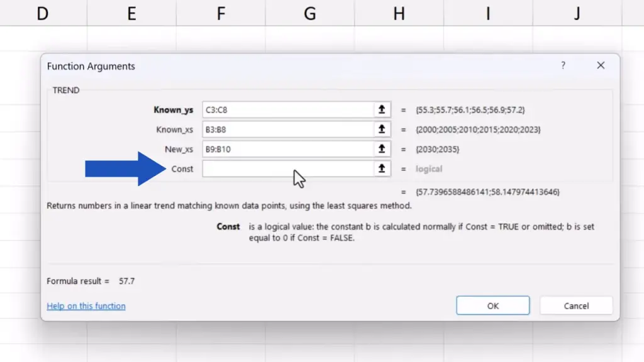
Task: Confirm the TREND function with OK
Action: (492, 305)
